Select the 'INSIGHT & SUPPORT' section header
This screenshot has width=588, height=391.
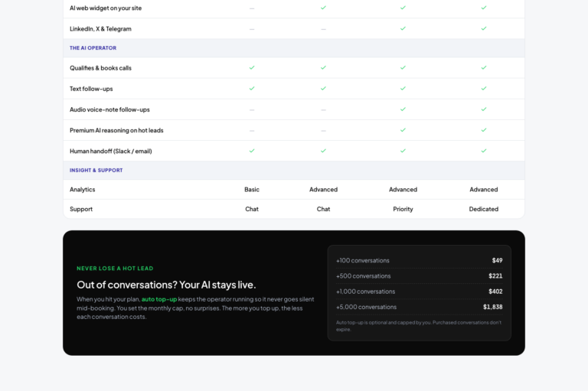click(x=96, y=170)
